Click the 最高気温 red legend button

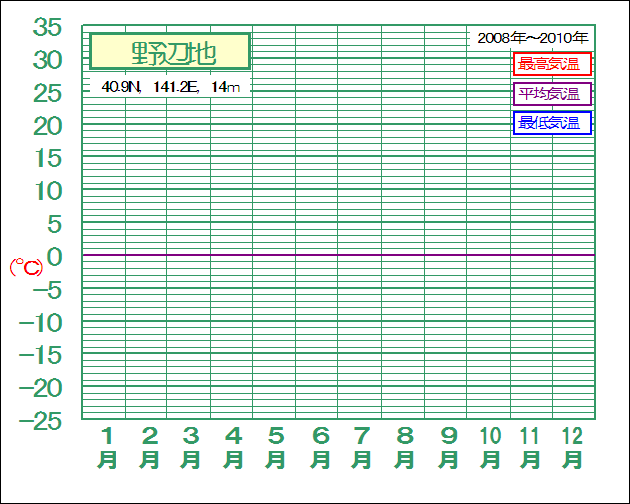point(552,64)
